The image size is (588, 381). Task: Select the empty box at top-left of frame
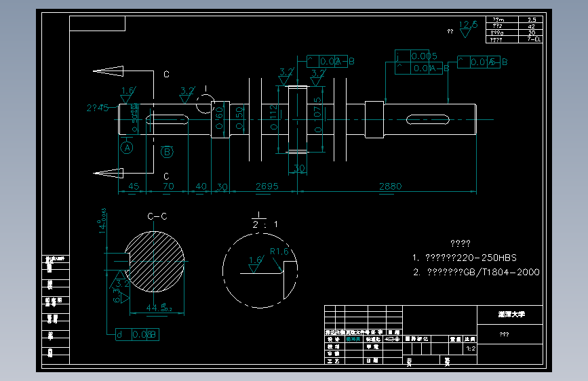[97, 24]
